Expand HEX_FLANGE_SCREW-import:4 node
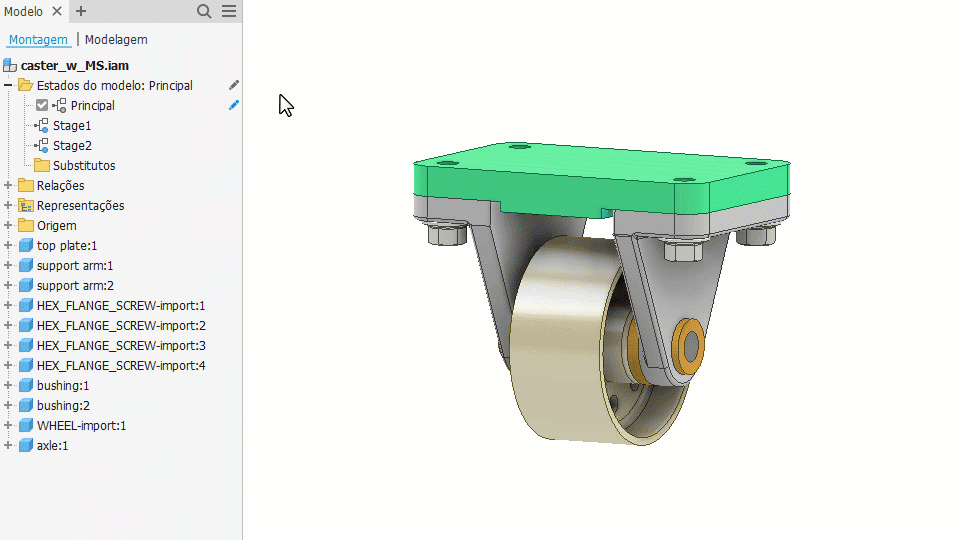960x540 pixels. click(8, 366)
